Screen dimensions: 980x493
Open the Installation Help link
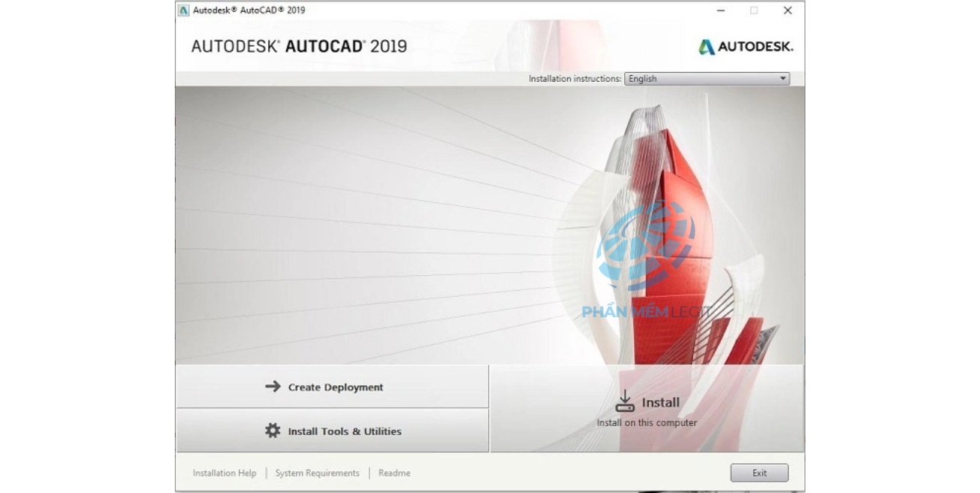coord(225,473)
